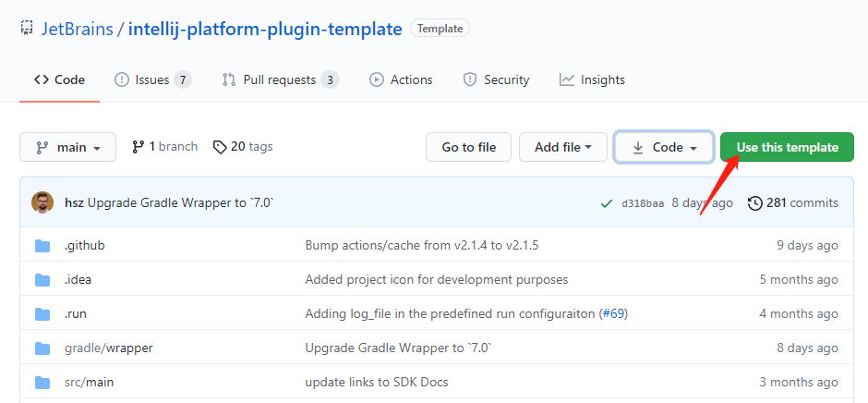The width and height of the screenshot is (868, 403).
Task: Open pull request link #69
Action: point(613,313)
